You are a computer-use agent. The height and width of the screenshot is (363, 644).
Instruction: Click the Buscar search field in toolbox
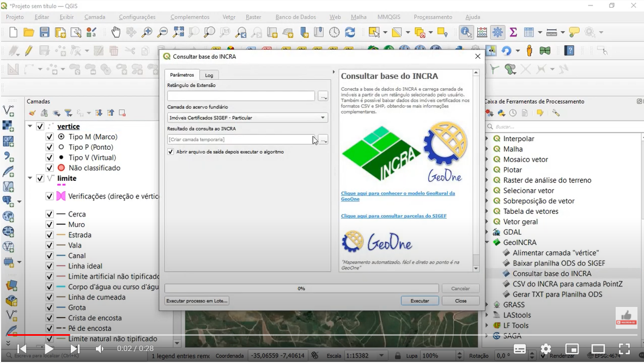coord(564,127)
